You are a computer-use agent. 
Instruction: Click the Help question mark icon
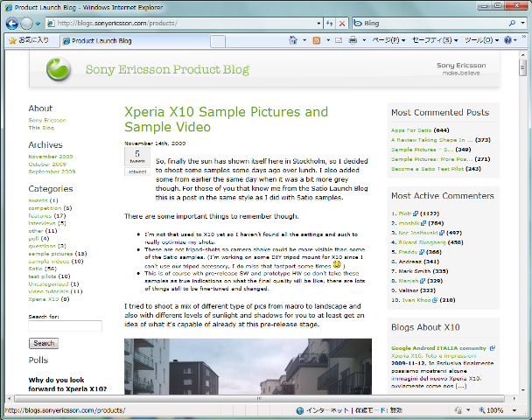coord(507,40)
